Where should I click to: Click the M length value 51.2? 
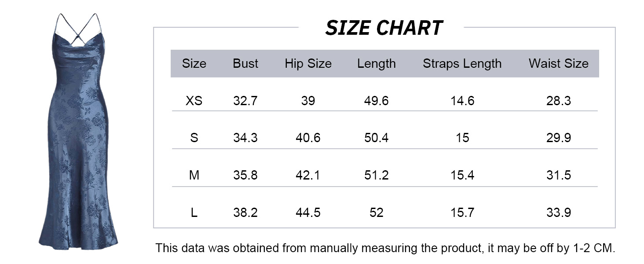(x=376, y=176)
